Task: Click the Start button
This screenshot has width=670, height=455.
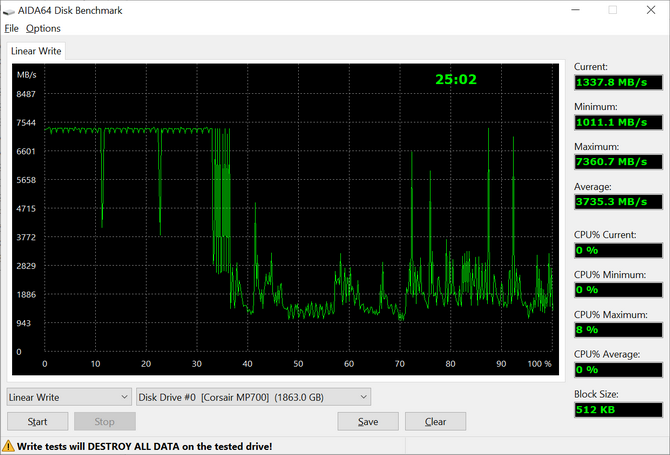Action: [38, 422]
